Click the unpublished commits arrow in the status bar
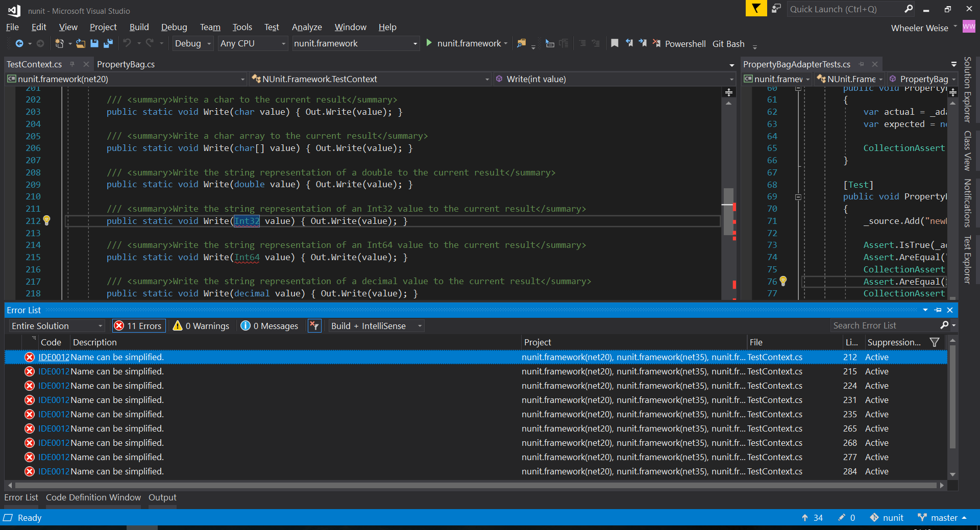The width and height of the screenshot is (980, 530). click(805, 518)
